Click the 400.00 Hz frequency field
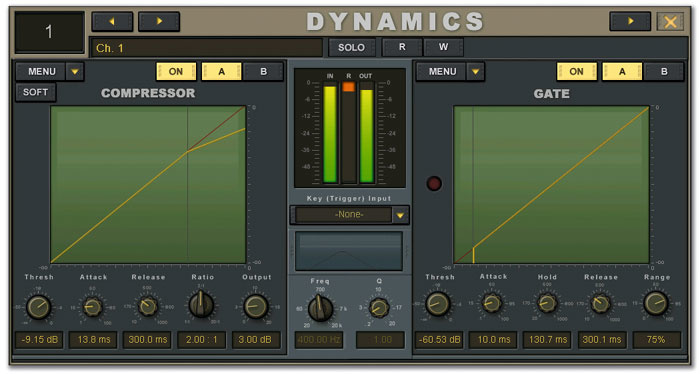This screenshot has width=700, height=374. pos(319,340)
